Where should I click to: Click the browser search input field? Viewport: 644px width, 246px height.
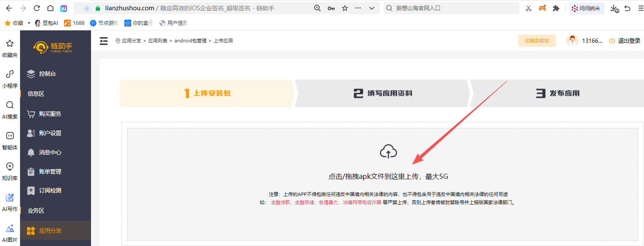[453, 8]
